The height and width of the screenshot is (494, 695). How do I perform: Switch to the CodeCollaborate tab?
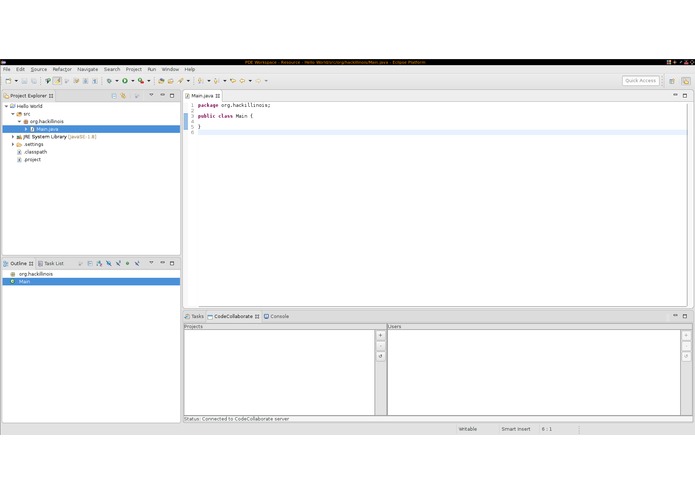[233, 316]
